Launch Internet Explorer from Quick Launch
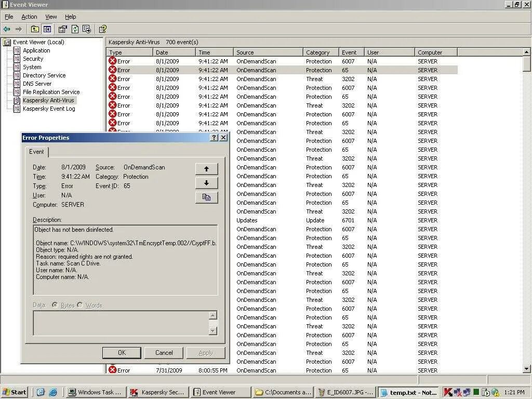The width and height of the screenshot is (532, 399). (x=54, y=392)
